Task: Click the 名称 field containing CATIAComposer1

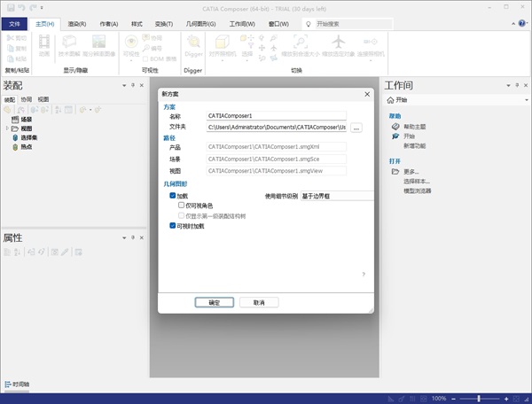Action: [276, 116]
